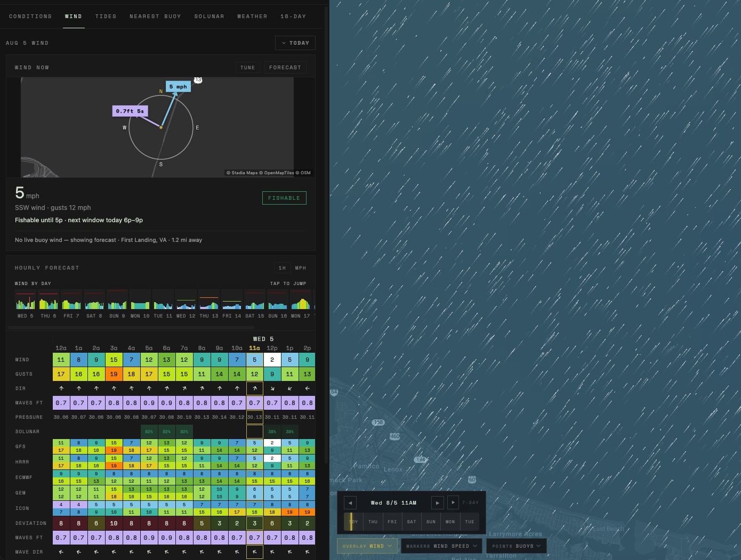The width and height of the screenshot is (741, 560).
Task: Select TDY on the map timeline
Action: click(353, 522)
